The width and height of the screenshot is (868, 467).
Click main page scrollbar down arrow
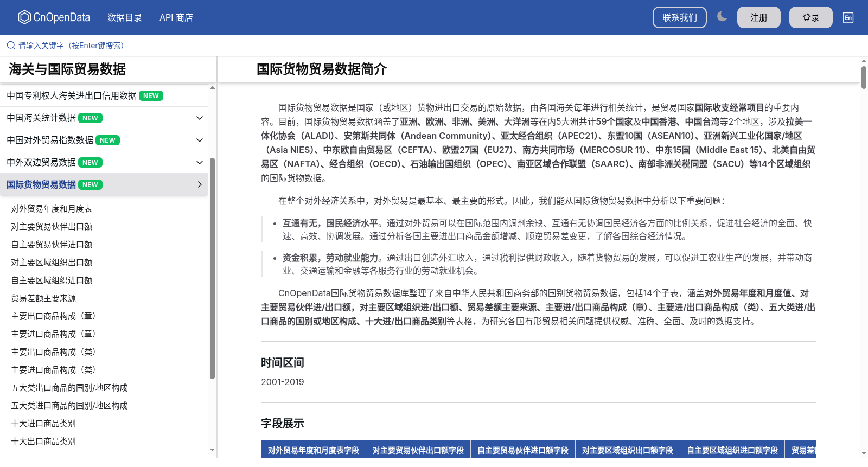(864, 453)
